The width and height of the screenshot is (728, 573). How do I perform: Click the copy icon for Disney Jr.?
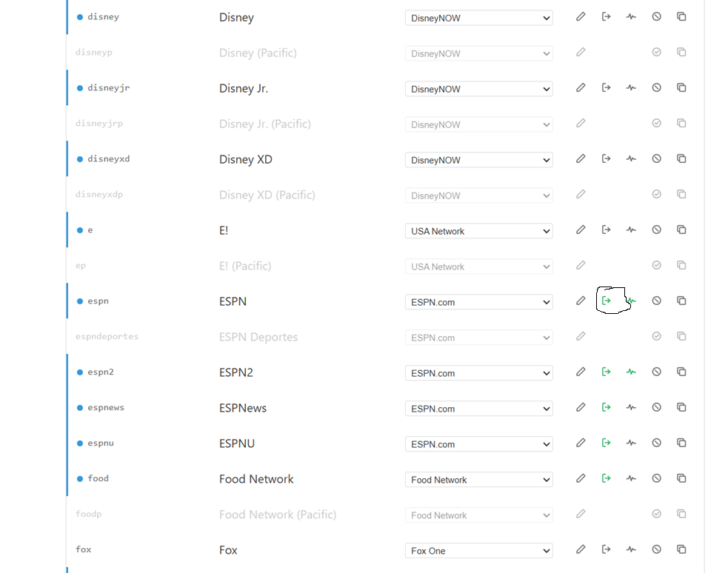coord(681,87)
